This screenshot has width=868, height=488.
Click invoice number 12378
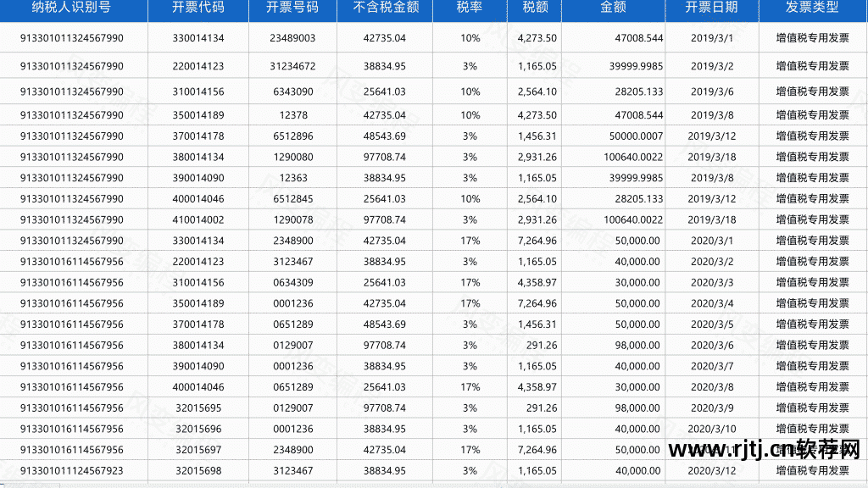[293, 115]
